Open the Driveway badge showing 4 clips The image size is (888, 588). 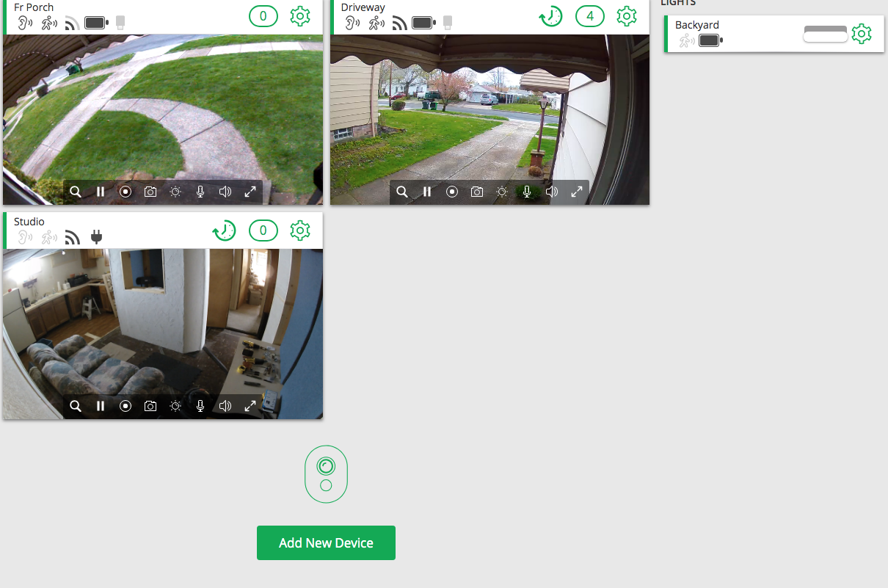pos(590,15)
